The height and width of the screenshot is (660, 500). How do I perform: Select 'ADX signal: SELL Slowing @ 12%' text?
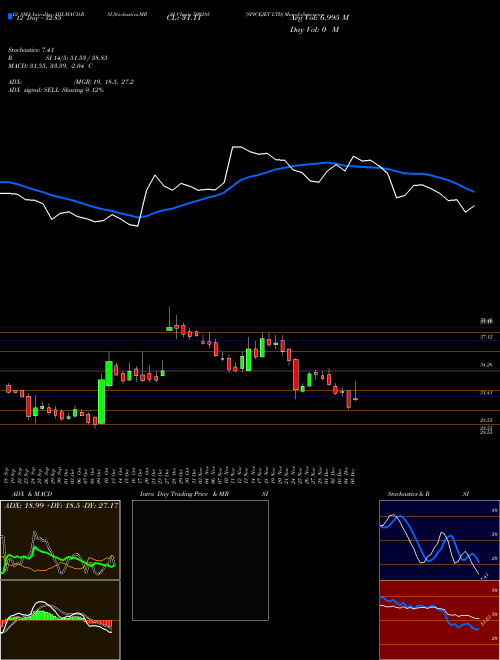[x=56, y=90]
